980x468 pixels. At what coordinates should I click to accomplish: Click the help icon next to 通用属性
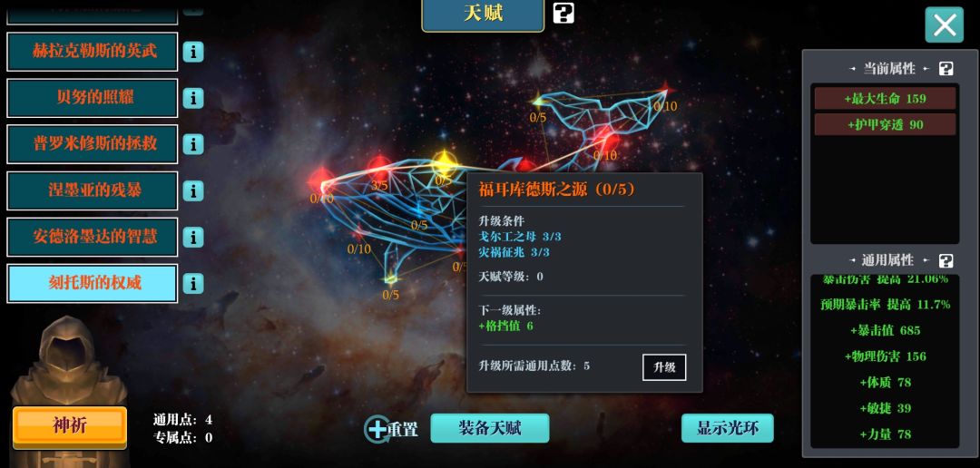click(x=946, y=260)
